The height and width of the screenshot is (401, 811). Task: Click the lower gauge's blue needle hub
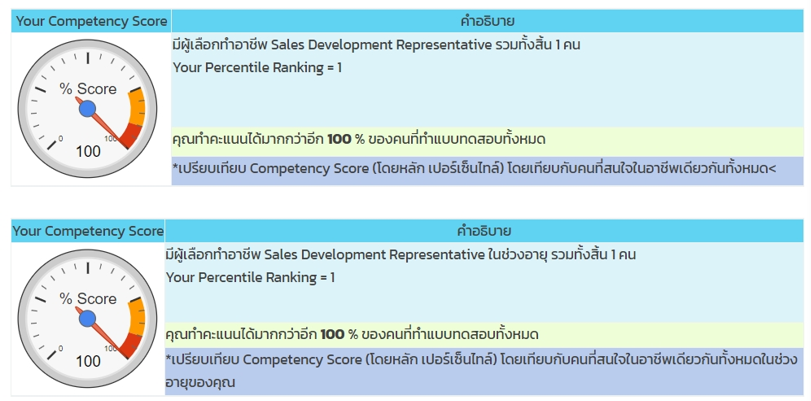tap(87, 318)
